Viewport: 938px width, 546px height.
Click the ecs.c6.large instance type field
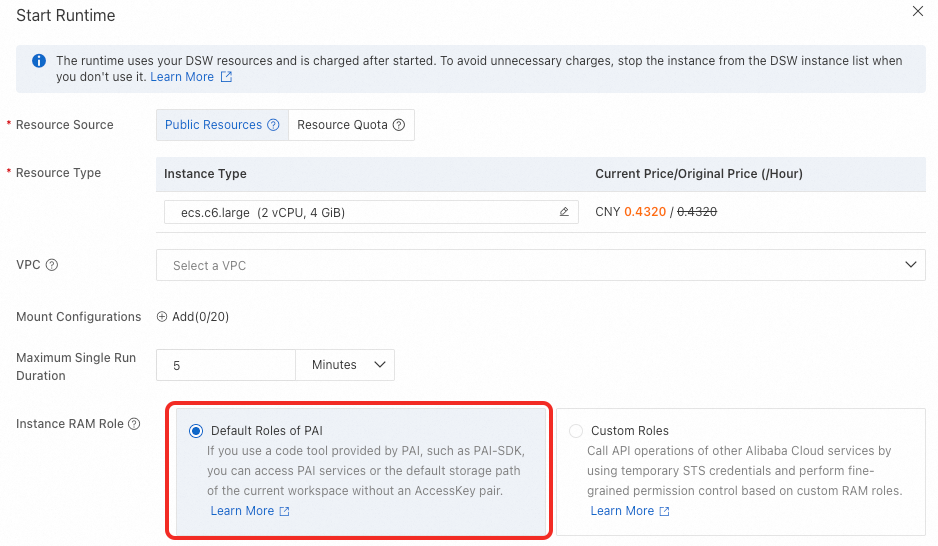pos(360,212)
